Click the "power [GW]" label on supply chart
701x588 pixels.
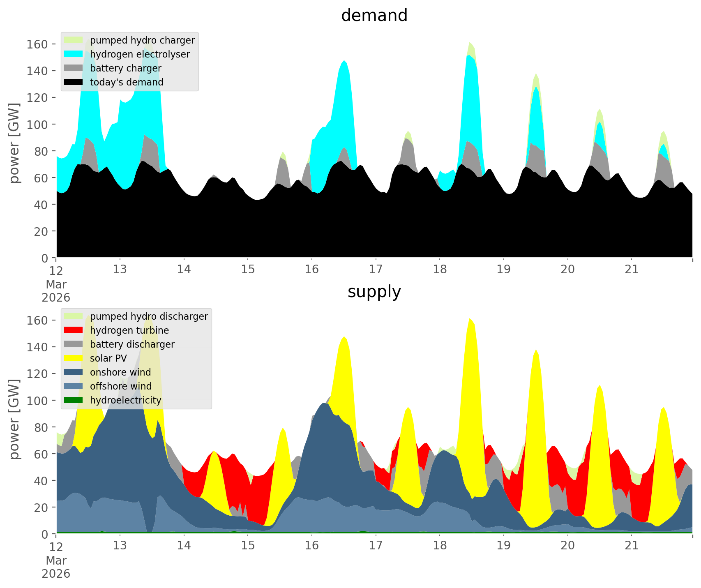15,419
